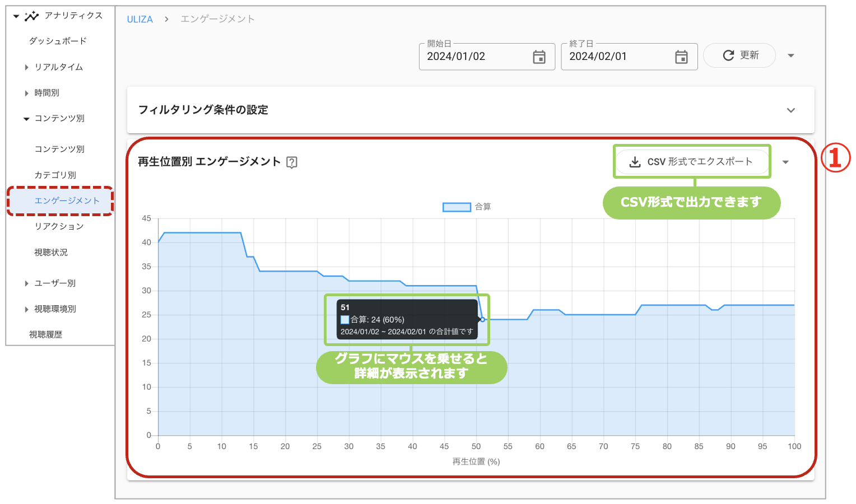Toggle the 合算 legend swatch
The width and height of the screenshot is (856, 504).
point(457,207)
